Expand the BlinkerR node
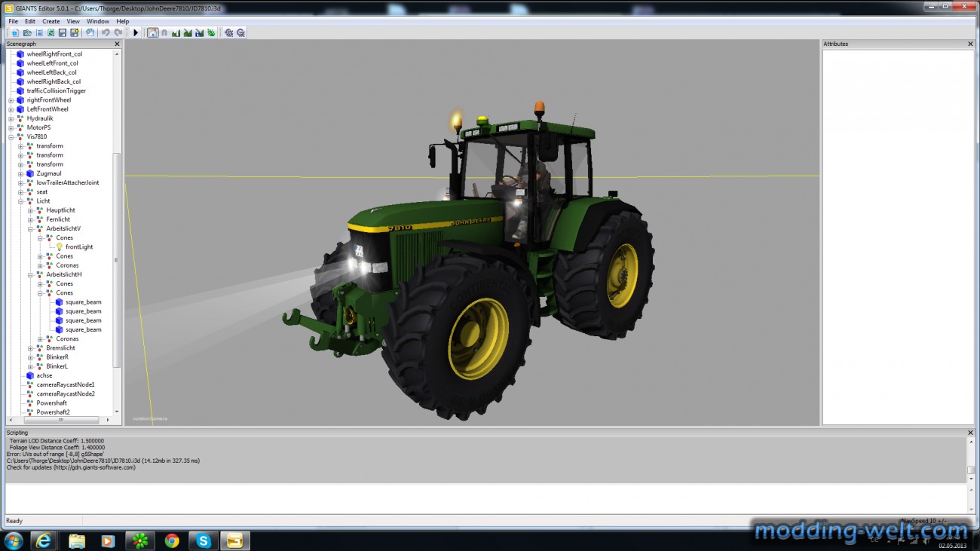This screenshot has width=980, height=551. pyautogui.click(x=31, y=357)
